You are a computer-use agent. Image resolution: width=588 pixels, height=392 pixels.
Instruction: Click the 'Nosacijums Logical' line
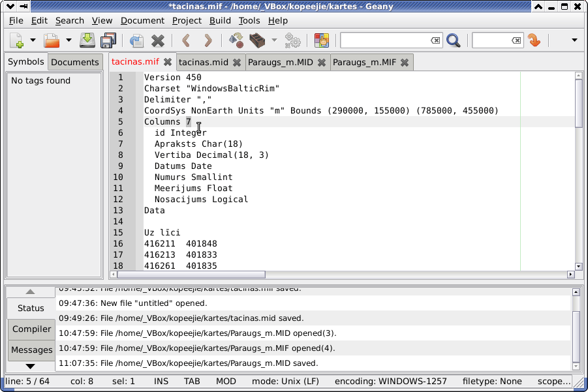202,200
